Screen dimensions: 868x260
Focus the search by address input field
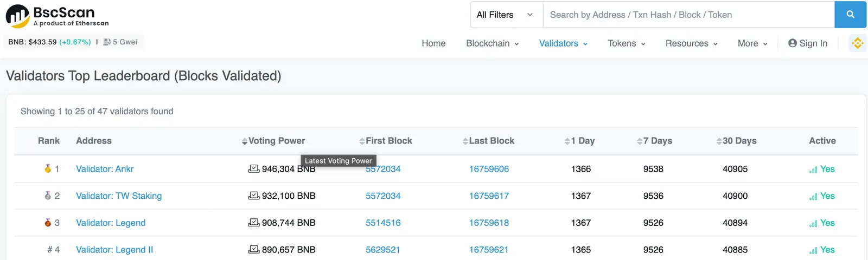click(688, 15)
